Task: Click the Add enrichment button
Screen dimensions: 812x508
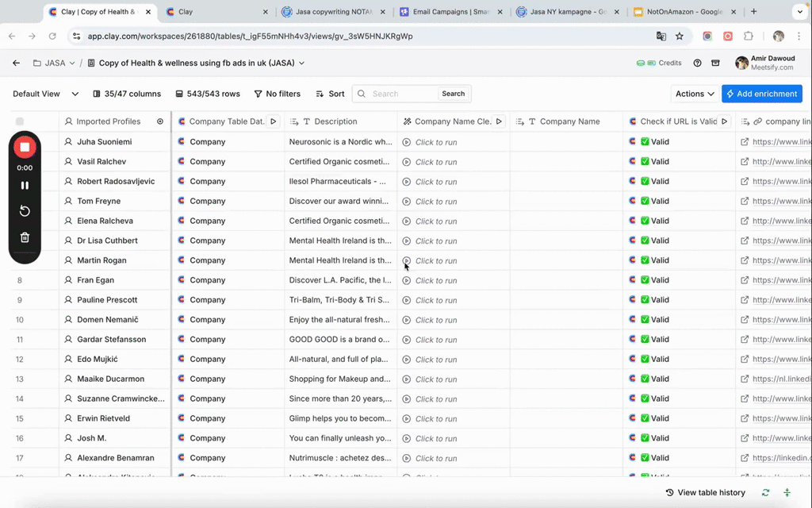Action: click(x=761, y=94)
